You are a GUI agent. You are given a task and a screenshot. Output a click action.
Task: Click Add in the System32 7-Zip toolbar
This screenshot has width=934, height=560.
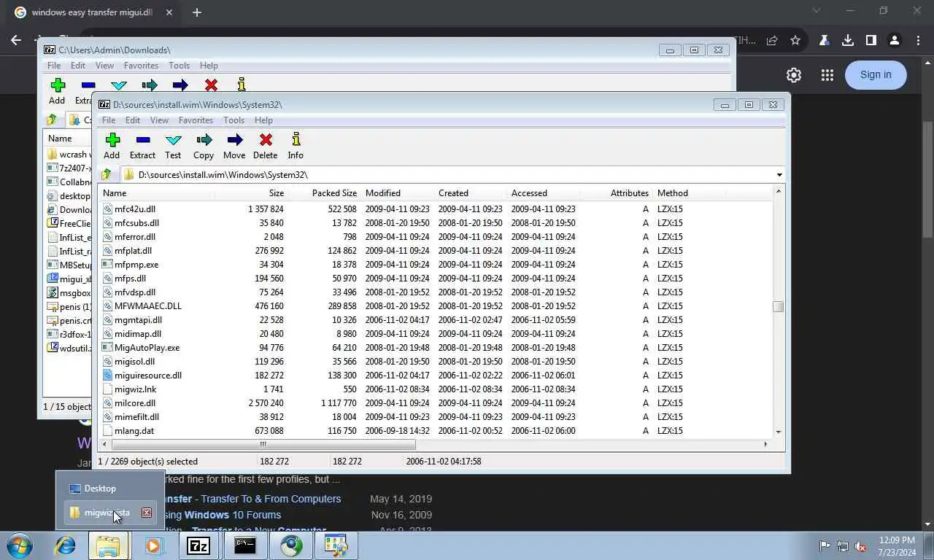pyautogui.click(x=112, y=145)
